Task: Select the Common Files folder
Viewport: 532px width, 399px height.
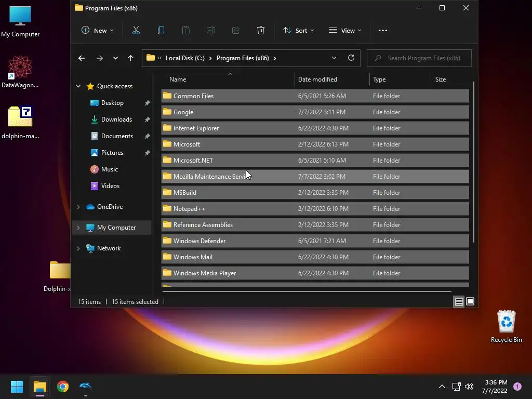Action: click(x=315, y=96)
